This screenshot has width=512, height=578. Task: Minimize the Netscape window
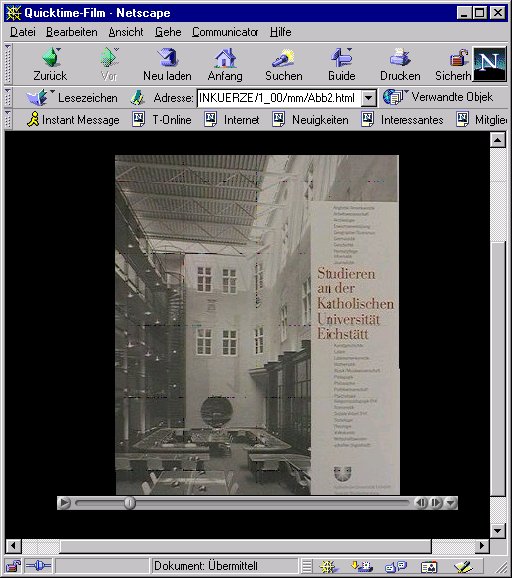tap(464, 13)
